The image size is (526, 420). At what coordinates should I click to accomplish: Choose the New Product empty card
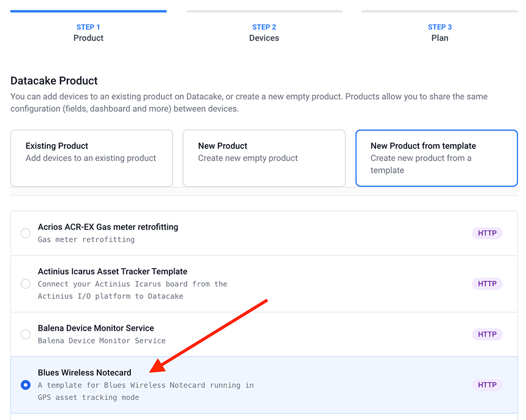pyautogui.click(x=264, y=158)
